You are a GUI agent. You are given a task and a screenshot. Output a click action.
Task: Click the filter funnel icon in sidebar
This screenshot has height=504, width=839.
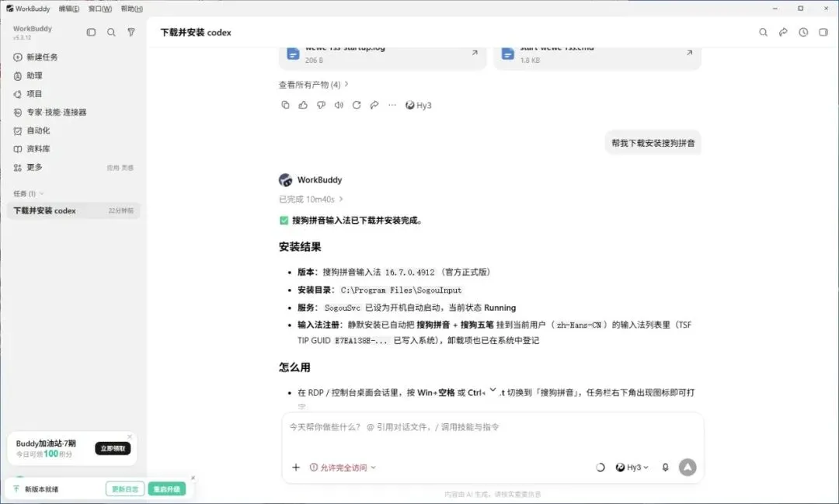tap(131, 32)
